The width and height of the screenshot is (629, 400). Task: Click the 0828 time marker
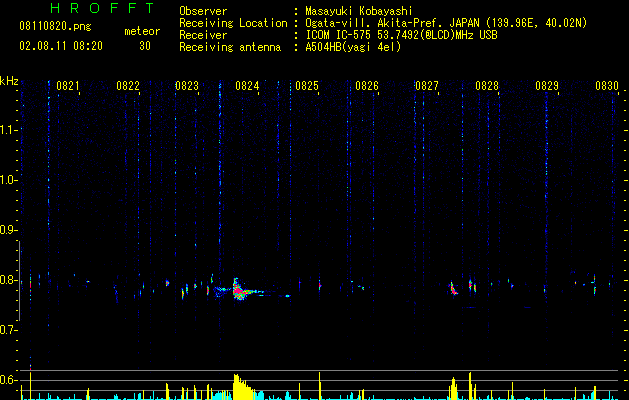click(487, 86)
